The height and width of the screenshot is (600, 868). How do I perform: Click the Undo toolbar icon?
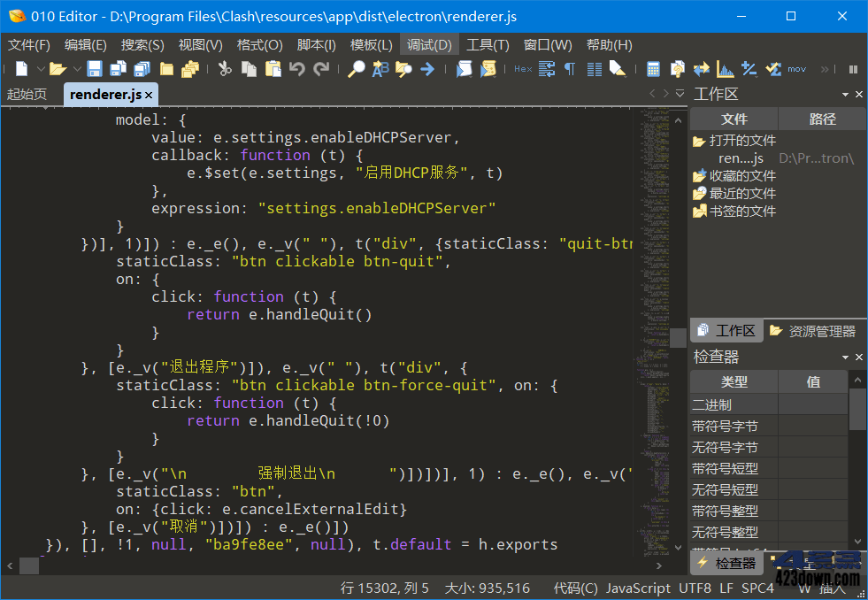tap(296, 68)
